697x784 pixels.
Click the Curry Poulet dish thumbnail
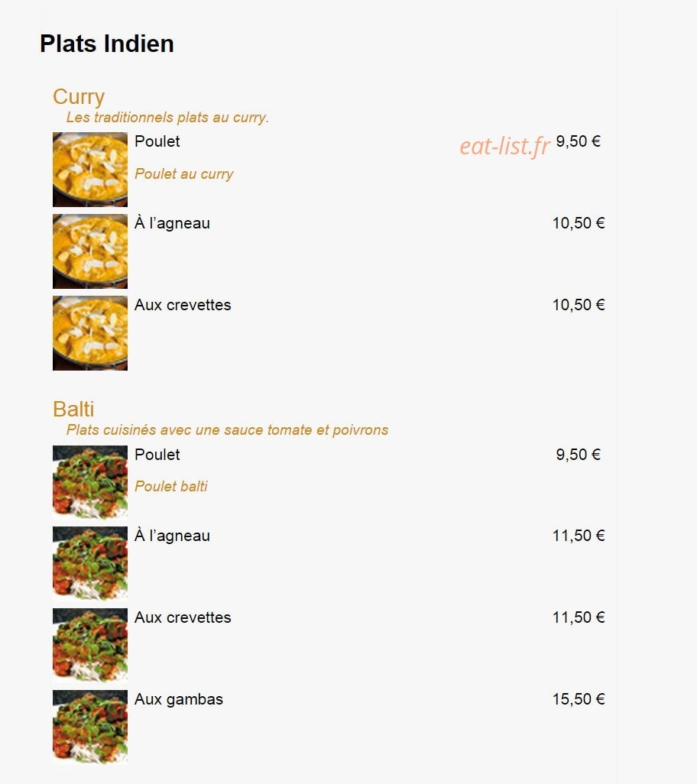pos(90,170)
